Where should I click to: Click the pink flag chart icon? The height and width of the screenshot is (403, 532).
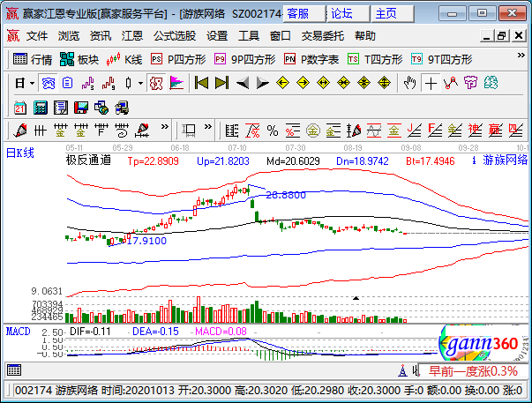click(x=176, y=83)
